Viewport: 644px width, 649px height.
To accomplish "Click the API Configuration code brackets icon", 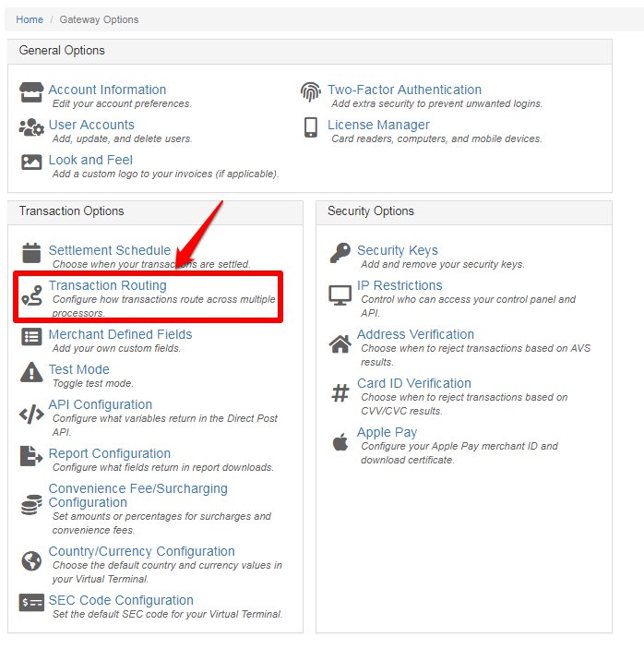I will 31,415.
